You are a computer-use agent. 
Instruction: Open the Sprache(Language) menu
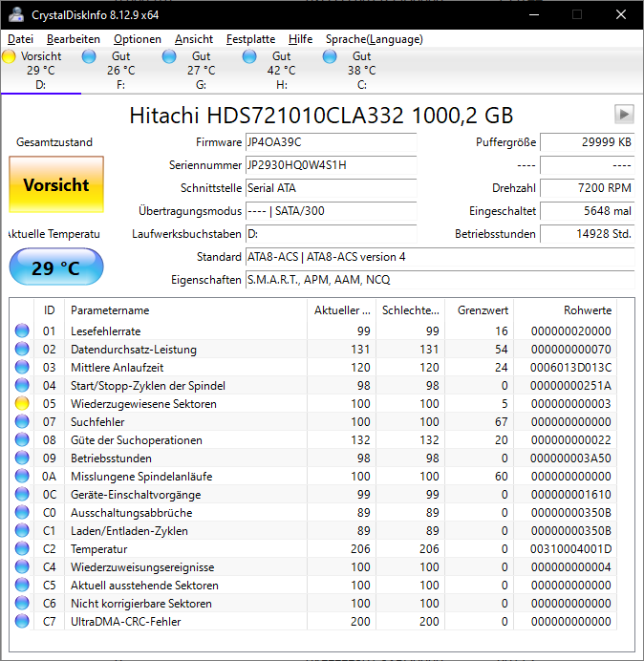coord(375,39)
